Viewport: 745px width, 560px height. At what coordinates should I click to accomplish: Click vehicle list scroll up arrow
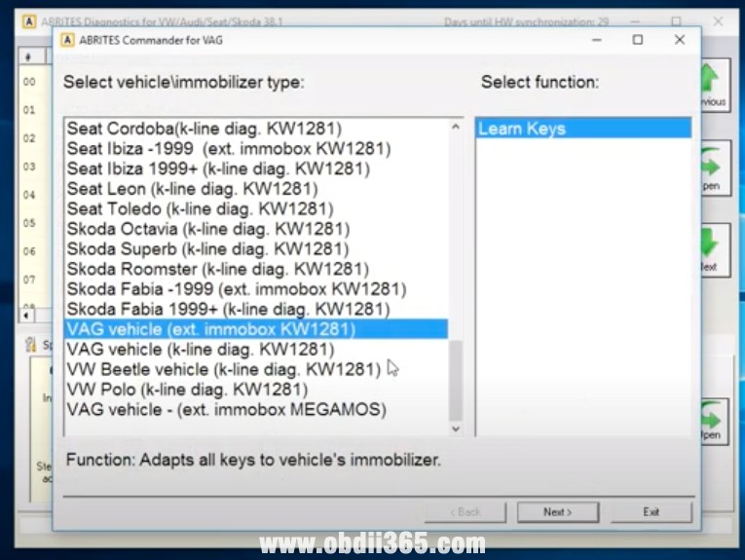pyautogui.click(x=456, y=127)
